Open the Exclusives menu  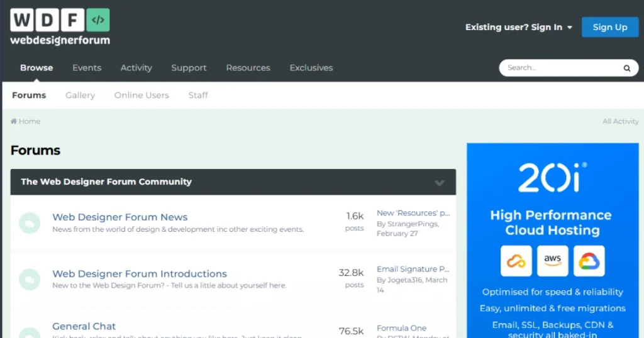click(x=311, y=68)
